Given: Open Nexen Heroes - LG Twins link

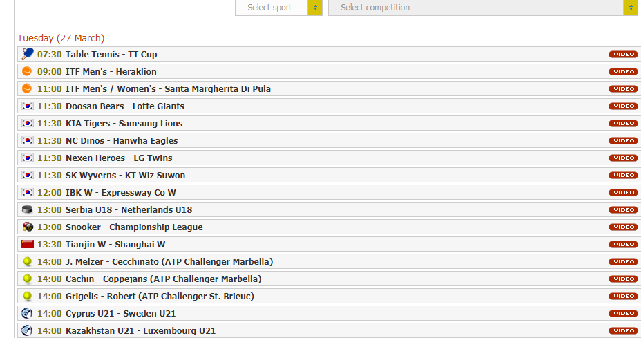Looking at the screenshot, I should point(119,158).
